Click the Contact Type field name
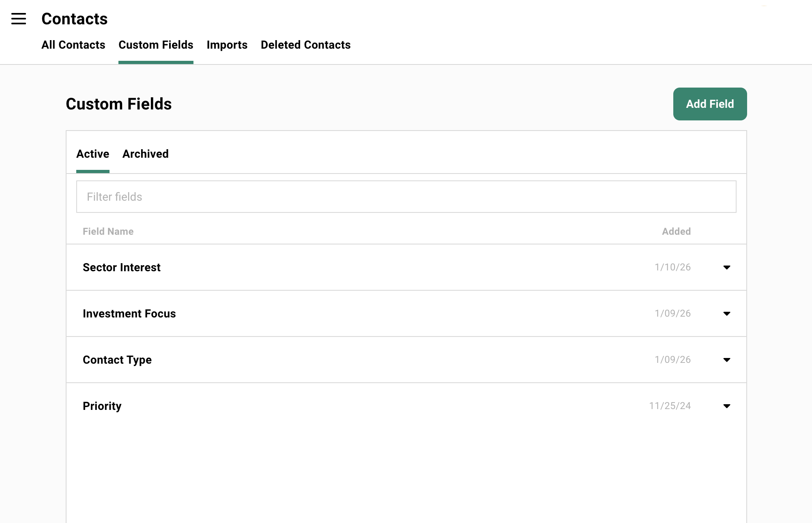The height and width of the screenshot is (523, 812). click(x=117, y=360)
